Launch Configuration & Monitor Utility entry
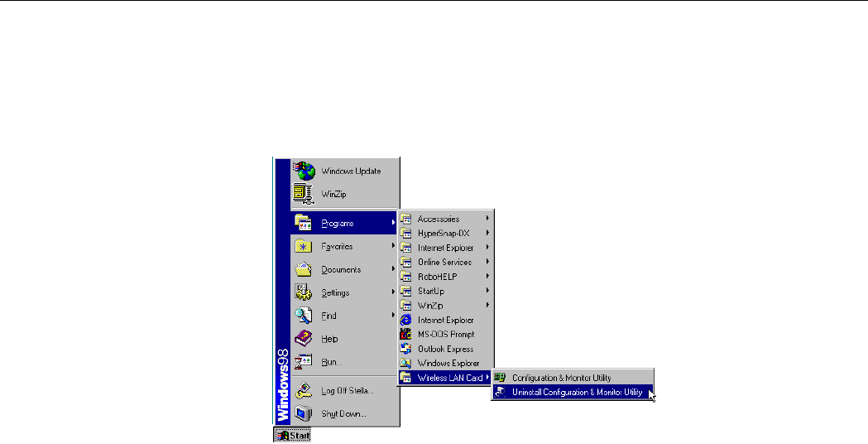Viewport: 868px width, 444px height. tap(573, 378)
